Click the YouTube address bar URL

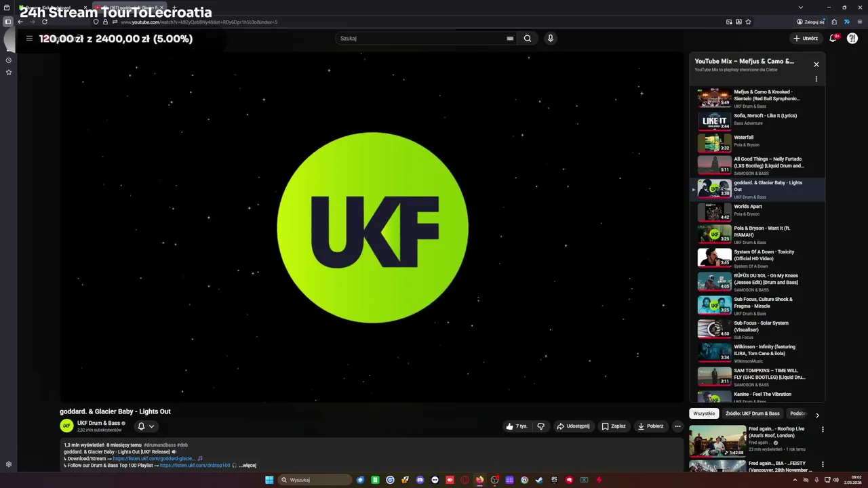click(199, 22)
